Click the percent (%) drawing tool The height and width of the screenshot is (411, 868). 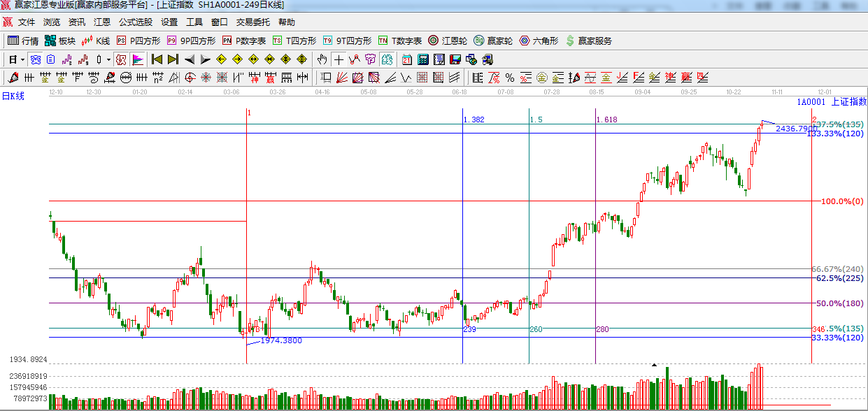(x=510, y=77)
